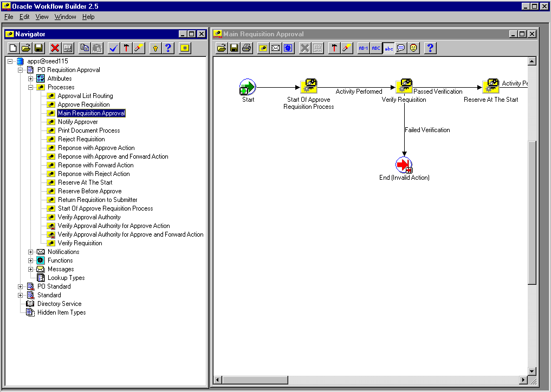The height and width of the screenshot is (392, 551).
Task: Collapse the apps@seed115 data store node
Action: pos(10,61)
